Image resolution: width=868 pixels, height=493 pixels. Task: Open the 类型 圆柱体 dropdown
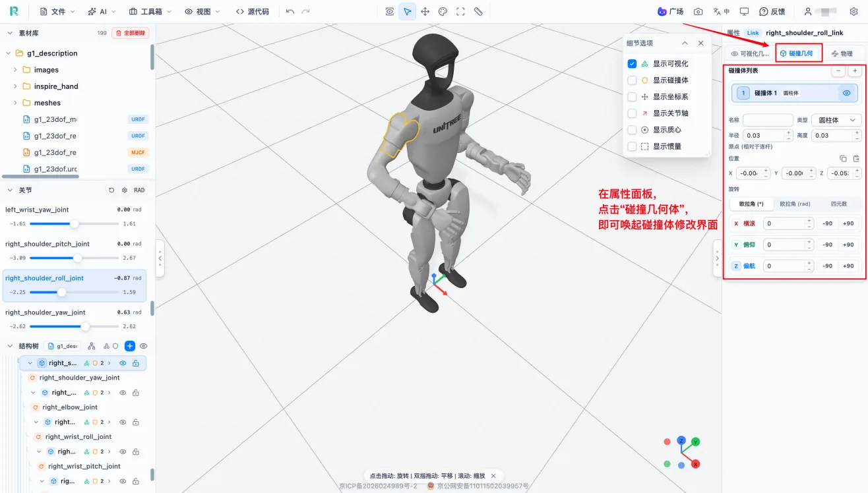836,120
